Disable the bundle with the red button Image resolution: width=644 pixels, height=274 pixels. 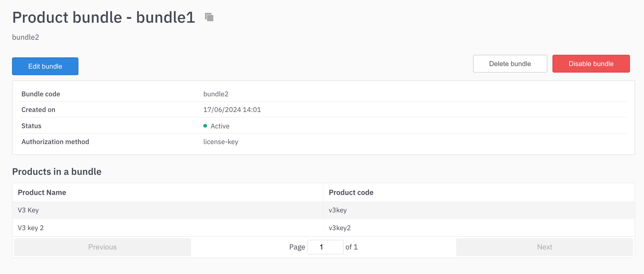point(591,64)
